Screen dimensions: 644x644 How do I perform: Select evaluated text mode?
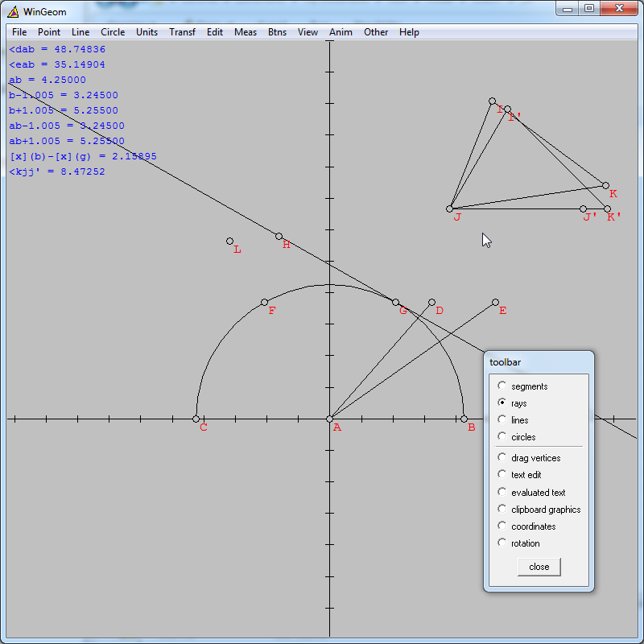(502, 492)
